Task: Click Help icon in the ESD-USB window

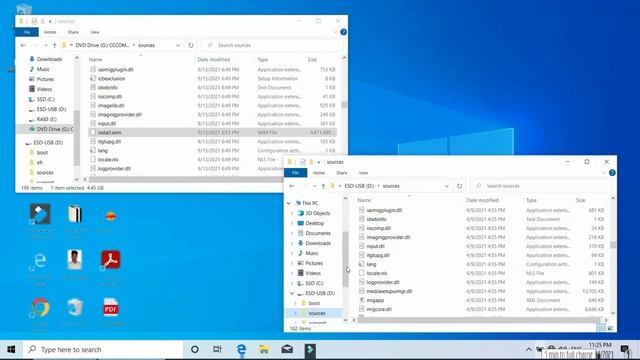Action: click(x=612, y=173)
